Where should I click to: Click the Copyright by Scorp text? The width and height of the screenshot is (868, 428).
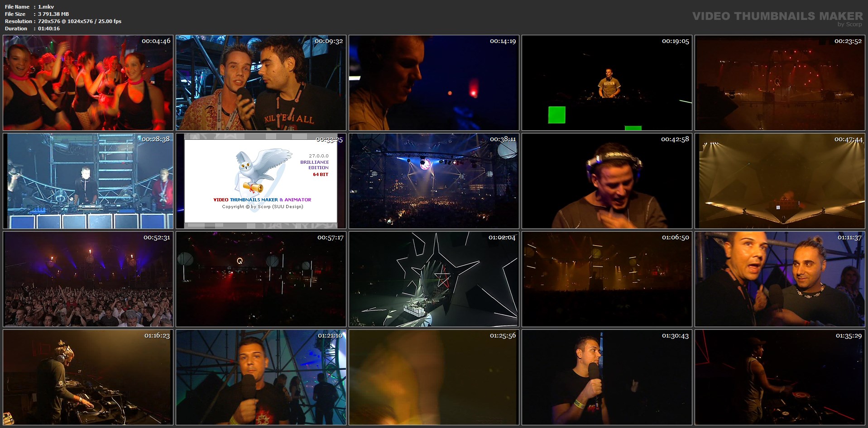pyautogui.click(x=262, y=207)
